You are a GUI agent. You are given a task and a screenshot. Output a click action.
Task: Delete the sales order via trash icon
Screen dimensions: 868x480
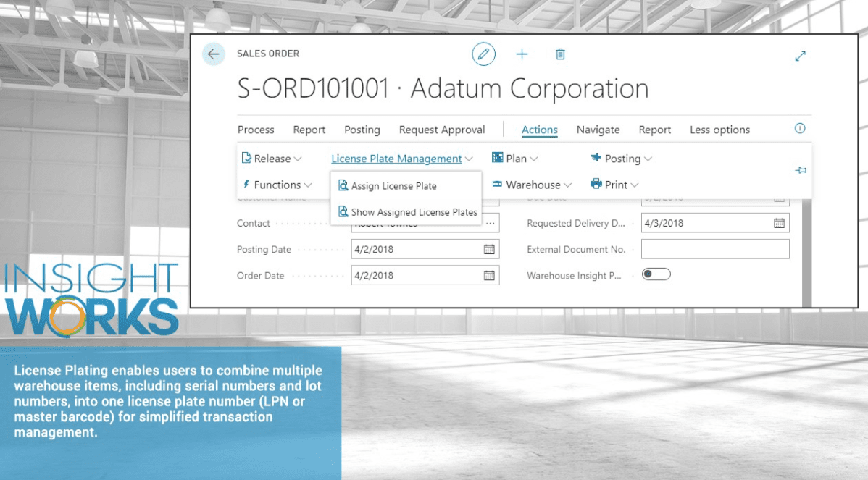[560, 54]
